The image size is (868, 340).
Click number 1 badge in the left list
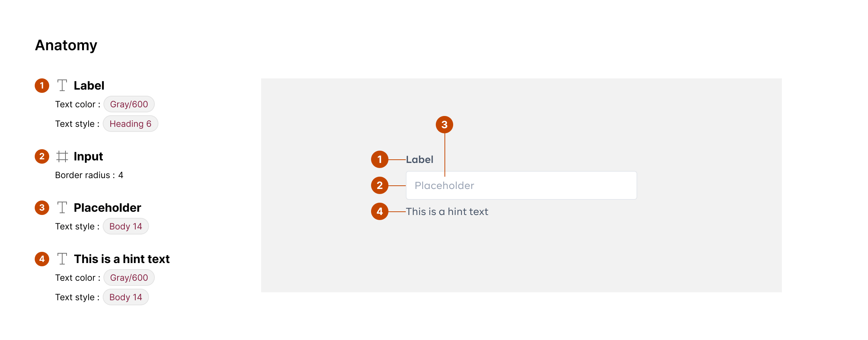coord(42,86)
